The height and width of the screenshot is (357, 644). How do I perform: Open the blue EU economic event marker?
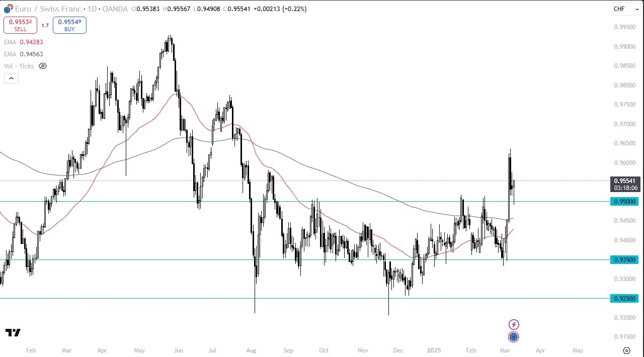514,337
